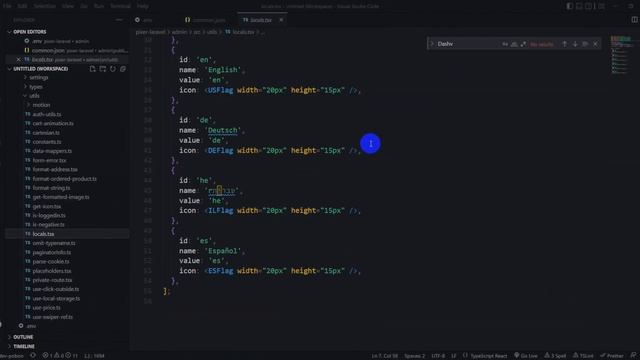Viewport: 640px width, 360px height.
Task: Open the Help menu
Action: click(142, 6)
